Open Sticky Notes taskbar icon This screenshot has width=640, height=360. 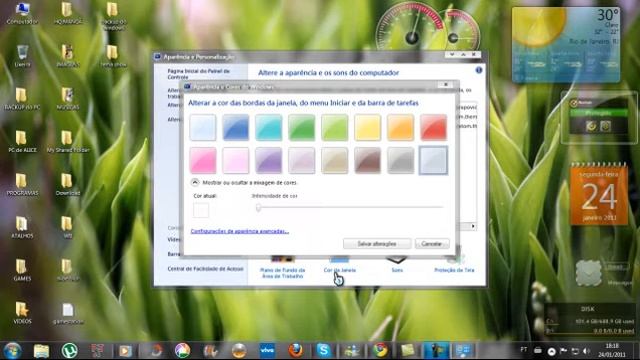[408, 351]
